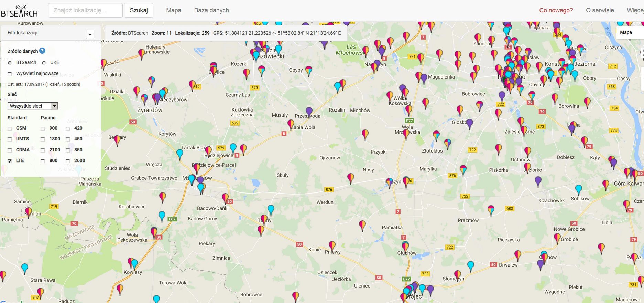Click cyan marker west of Tartak Brzózki
Viewport: 644px width, 303px height.
coord(179,154)
